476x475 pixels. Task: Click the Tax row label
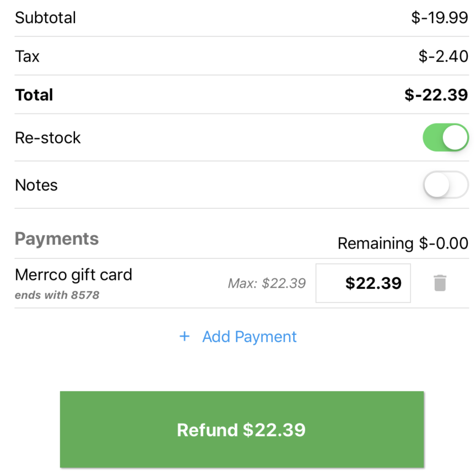(28, 56)
